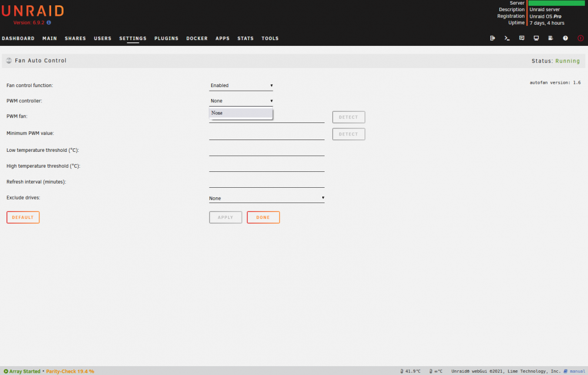The width and height of the screenshot is (588, 375).
Task: Select None option in PWM controller list
Action: point(240,113)
